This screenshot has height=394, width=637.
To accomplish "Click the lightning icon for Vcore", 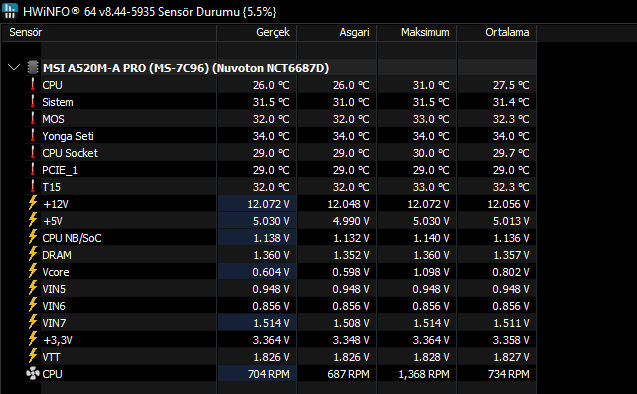I will coord(33,271).
